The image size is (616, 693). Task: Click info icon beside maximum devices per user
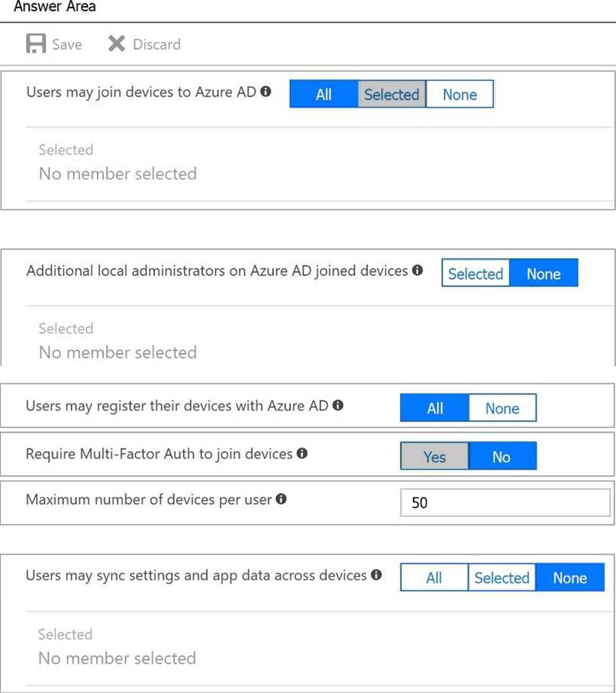click(x=281, y=499)
